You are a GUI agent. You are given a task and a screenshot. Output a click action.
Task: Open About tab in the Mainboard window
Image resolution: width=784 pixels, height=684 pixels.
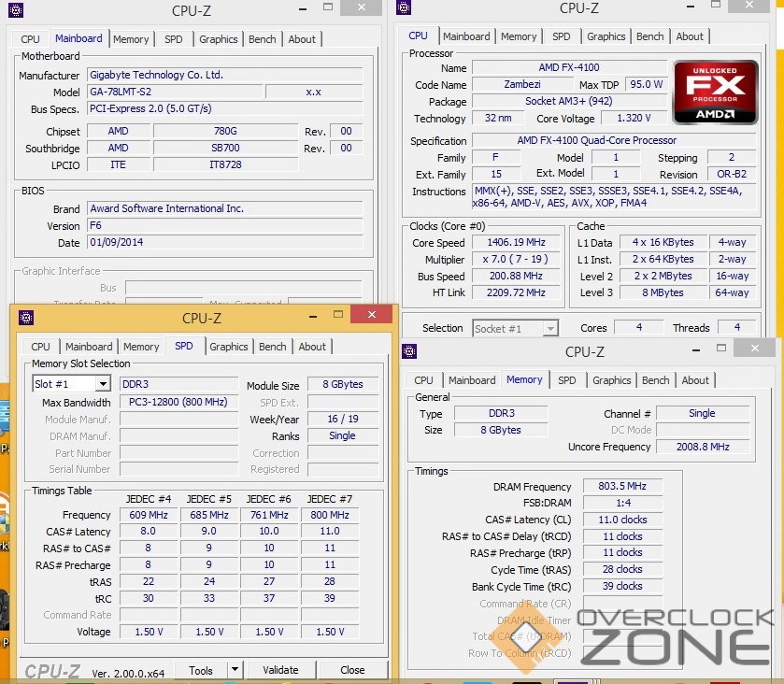[x=302, y=39]
